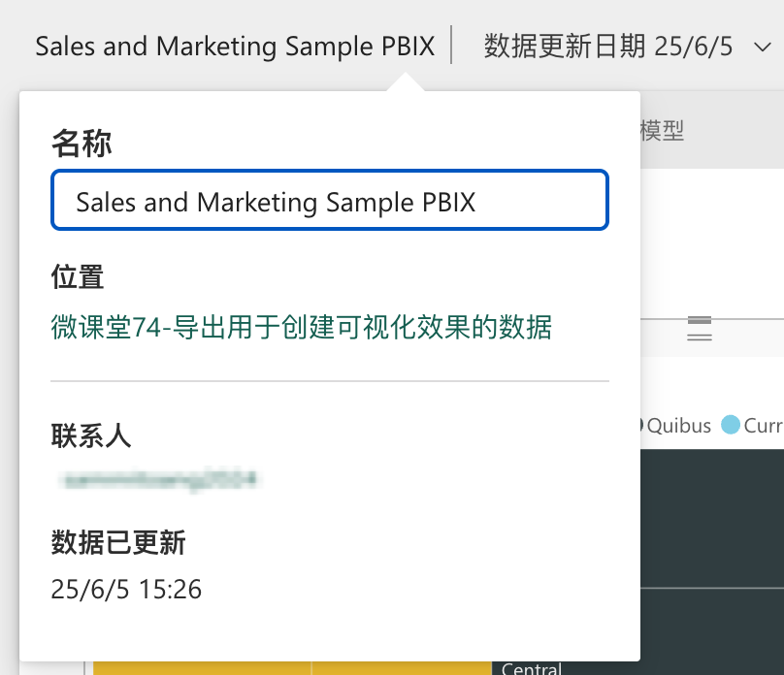Open the blurred contact person link

(159, 481)
